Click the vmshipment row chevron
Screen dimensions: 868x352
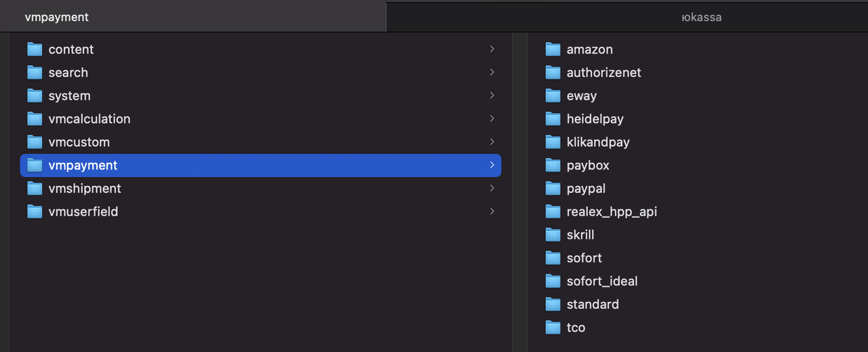[x=492, y=189]
